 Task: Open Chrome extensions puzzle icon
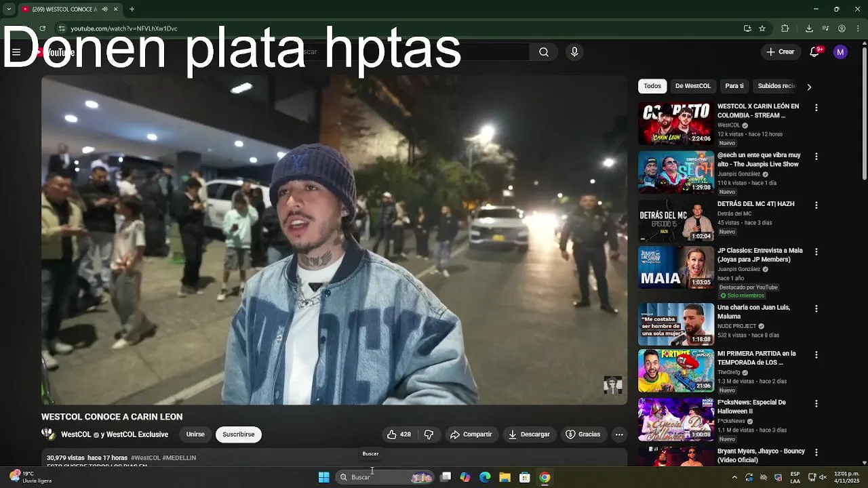785,28
